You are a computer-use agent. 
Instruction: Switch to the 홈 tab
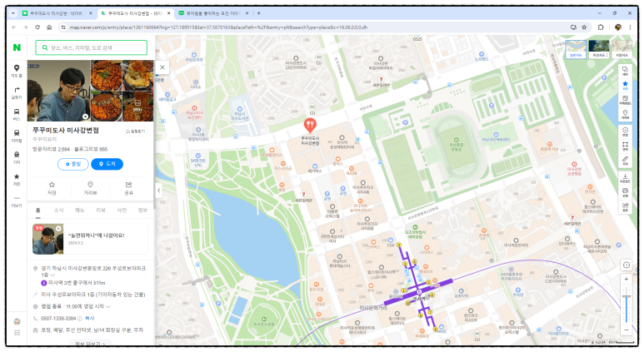37,210
